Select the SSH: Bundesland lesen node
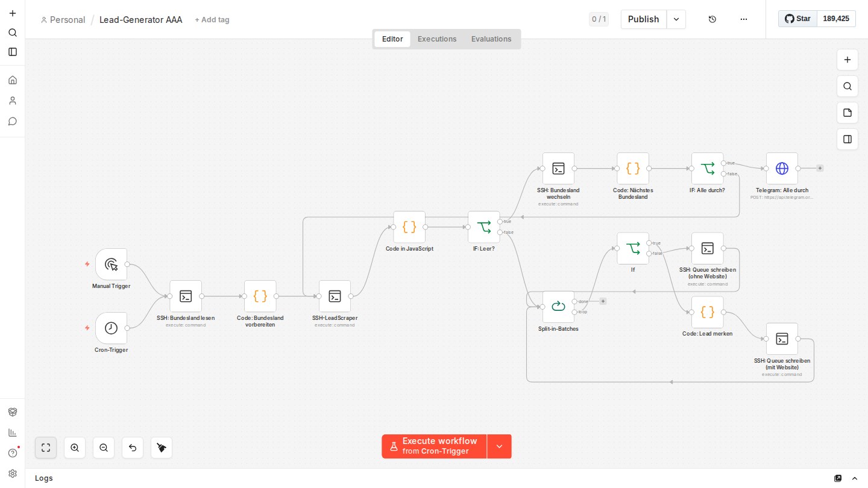This screenshot has width=868, height=488. click(x=186, y=296)
